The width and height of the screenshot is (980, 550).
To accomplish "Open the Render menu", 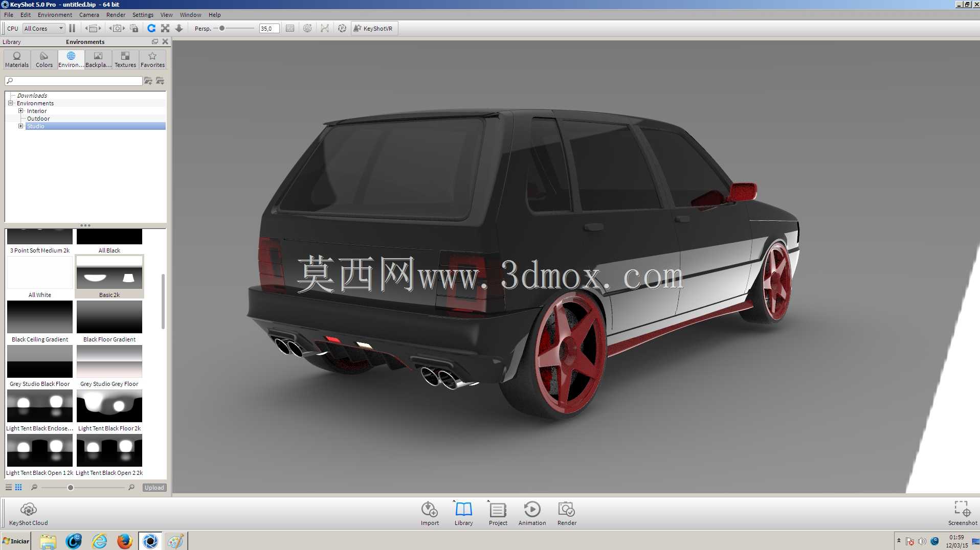I will click(116, 15).
